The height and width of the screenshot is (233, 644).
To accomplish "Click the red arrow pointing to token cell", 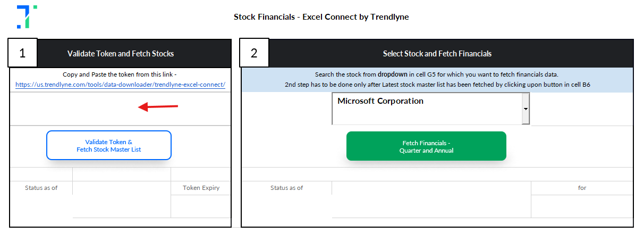I will pyautogui.click(x=158, y=107).
